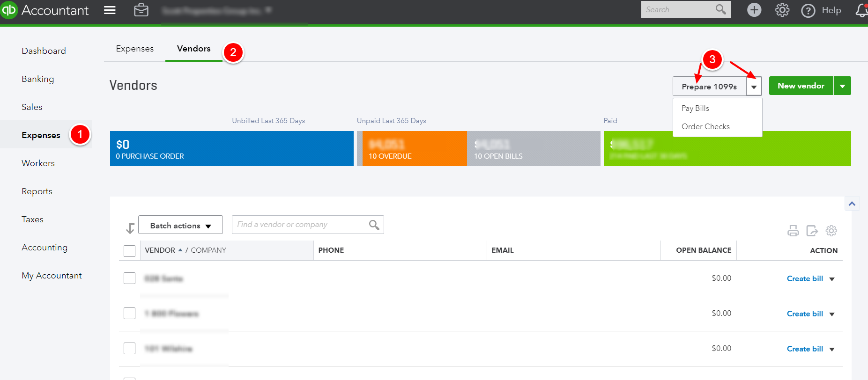Open table settings gear above Action column
Viewport: 868px width, 380px height.
click(831, 231)
